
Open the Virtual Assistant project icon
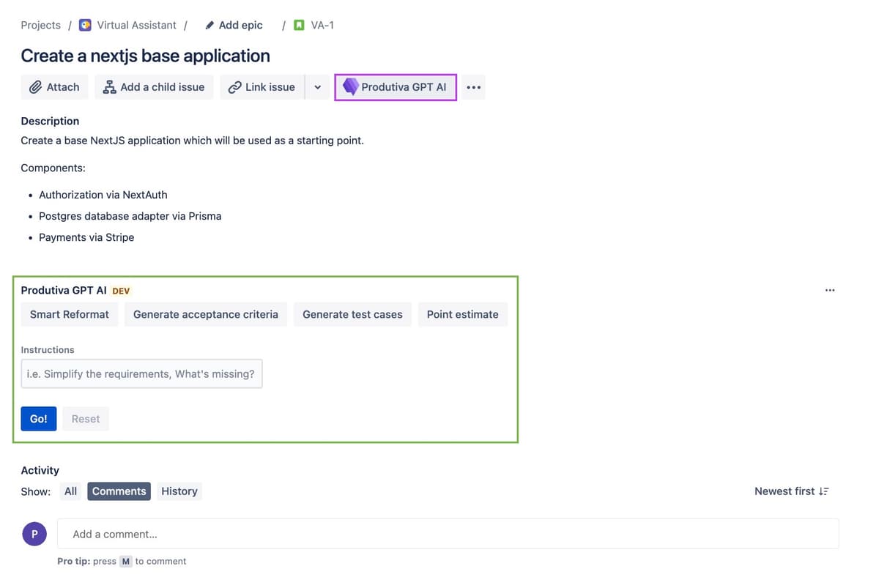click(x=85, y=25)
